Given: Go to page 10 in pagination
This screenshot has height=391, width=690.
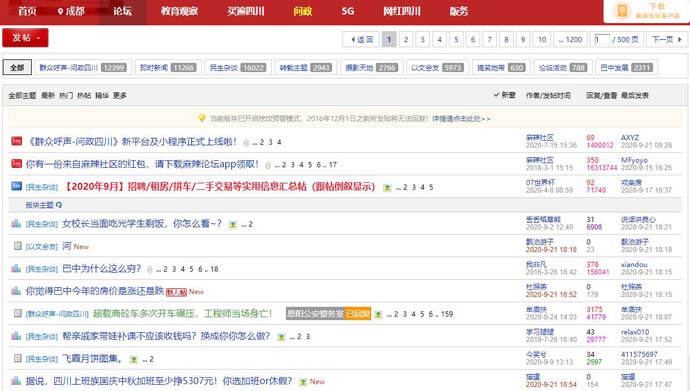Looking at the screenshot, I should (542, 40).
